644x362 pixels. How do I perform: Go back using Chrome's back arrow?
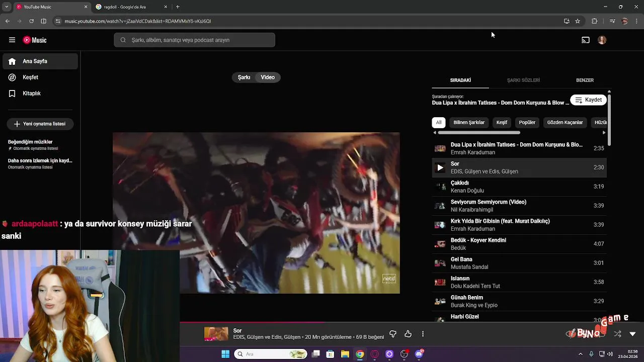(x=8, y=21)
